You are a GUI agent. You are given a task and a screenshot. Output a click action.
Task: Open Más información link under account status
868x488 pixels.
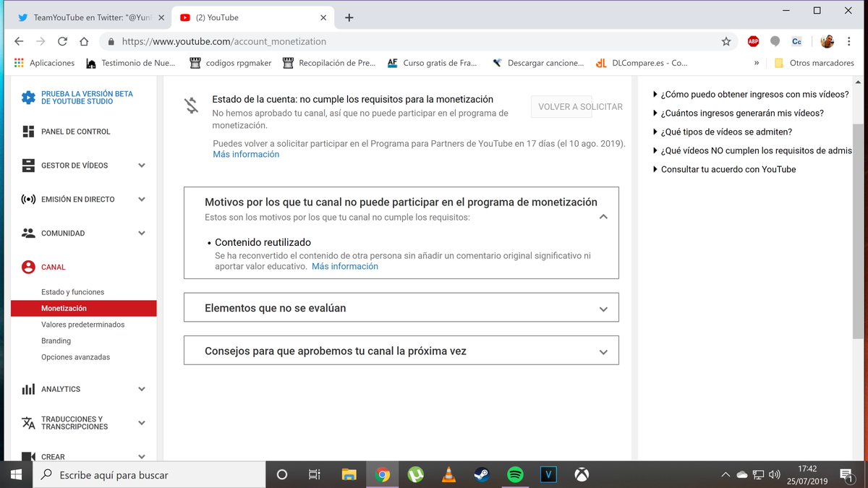click(246, 154)
